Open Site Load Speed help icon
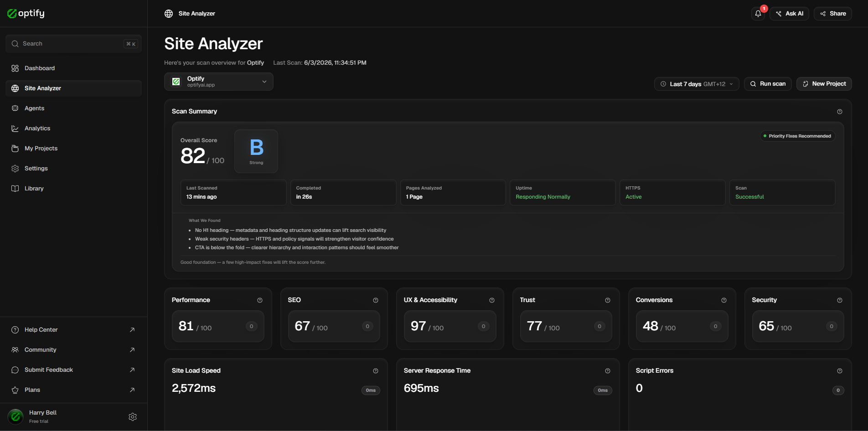The height and width of the screenshot is (431, 868). pos(376,371)
